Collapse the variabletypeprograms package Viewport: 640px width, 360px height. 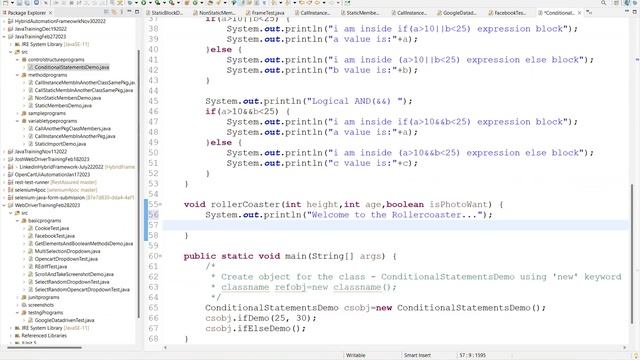coord(18,121)
